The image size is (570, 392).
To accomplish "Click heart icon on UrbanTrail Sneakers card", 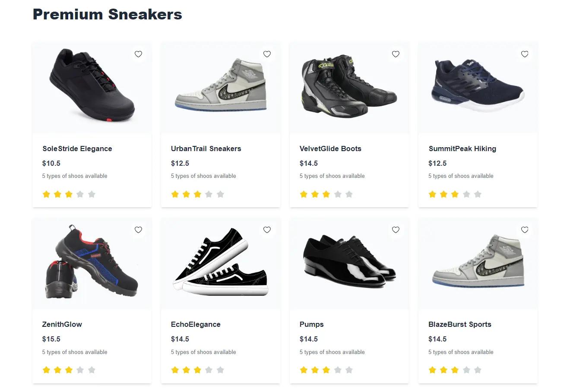I will point(267,54).
